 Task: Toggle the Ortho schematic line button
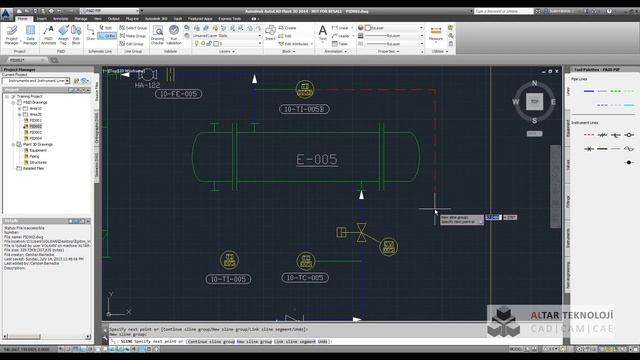[107, 36]
